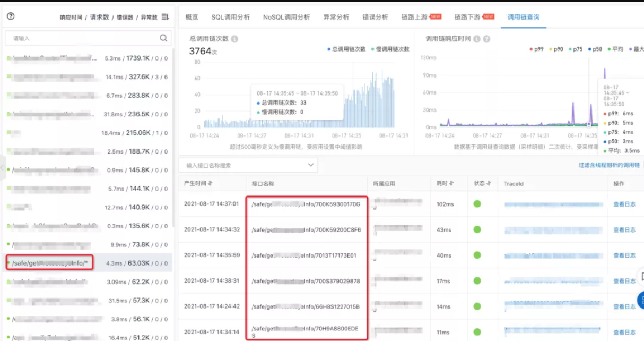The image size is (644, 341).
Task: Switch to the SQL调用分析 tab
Action: coord(231,17)
